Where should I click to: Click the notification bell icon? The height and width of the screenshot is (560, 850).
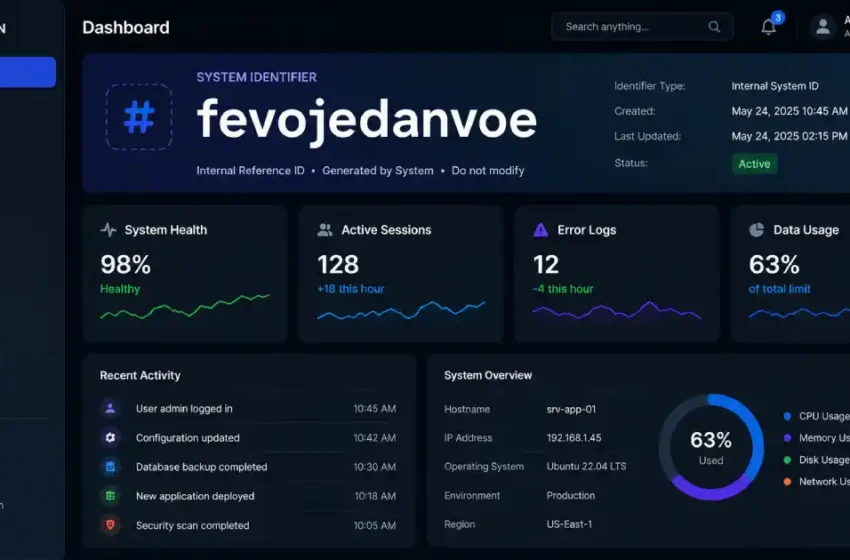pos(768,27)
